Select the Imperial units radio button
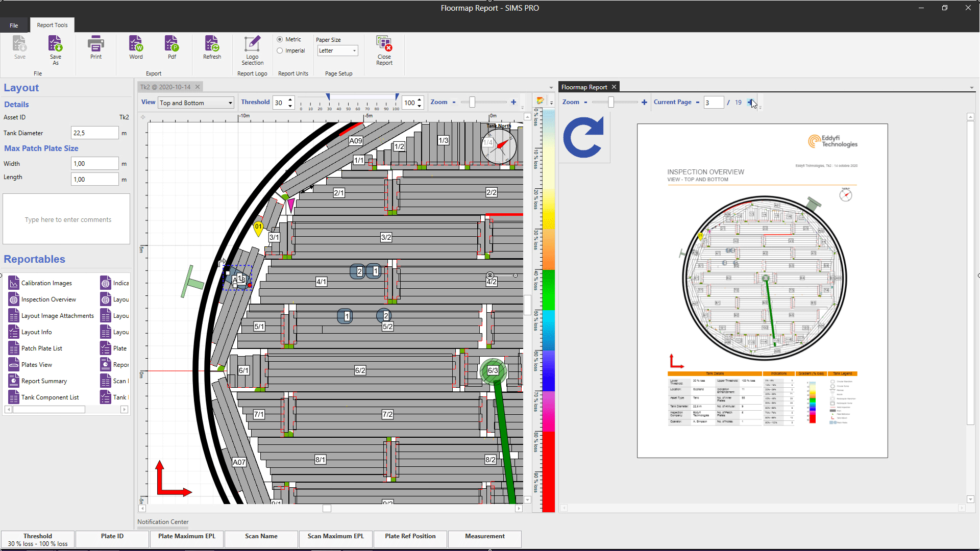Screen dimensions: 980x551 [x=280, y=51]
